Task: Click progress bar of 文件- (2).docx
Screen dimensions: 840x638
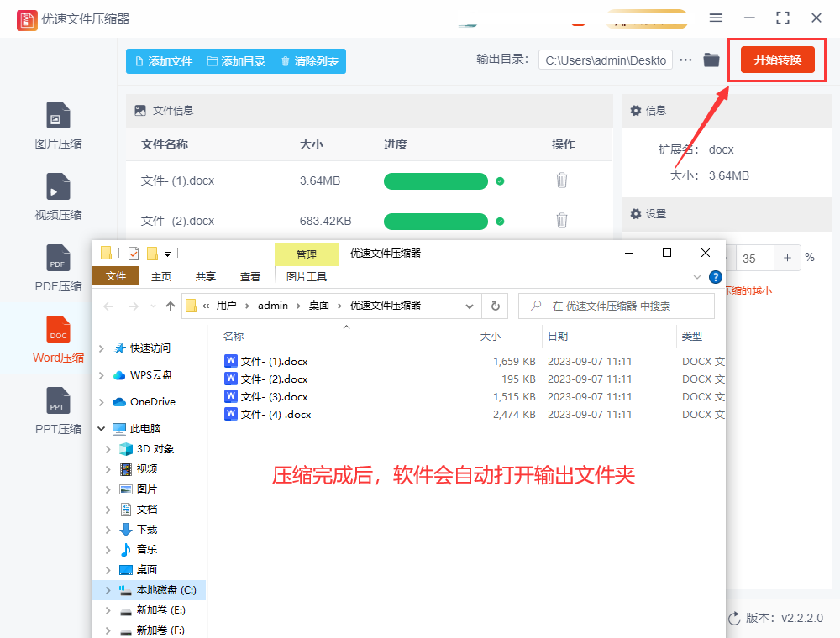Action: 435,221
